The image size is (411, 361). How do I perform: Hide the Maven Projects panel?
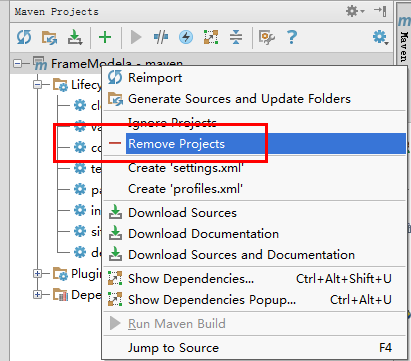point(380,11)
